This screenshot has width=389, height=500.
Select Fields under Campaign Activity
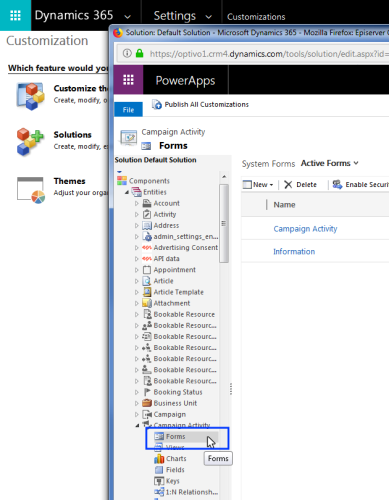(x=175, y=470)
